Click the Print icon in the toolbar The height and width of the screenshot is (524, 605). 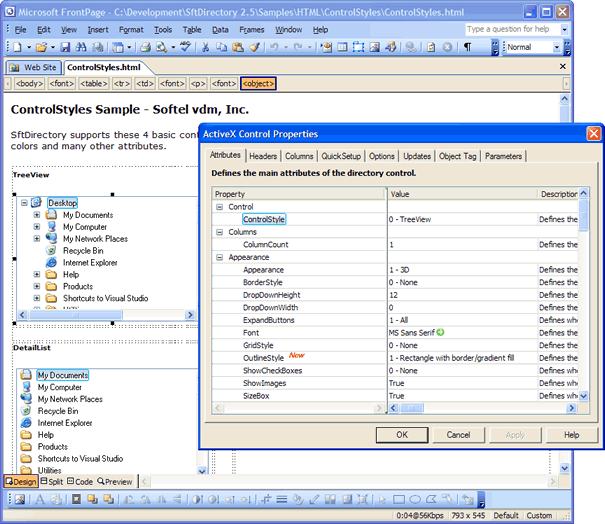tap(145, 47)
